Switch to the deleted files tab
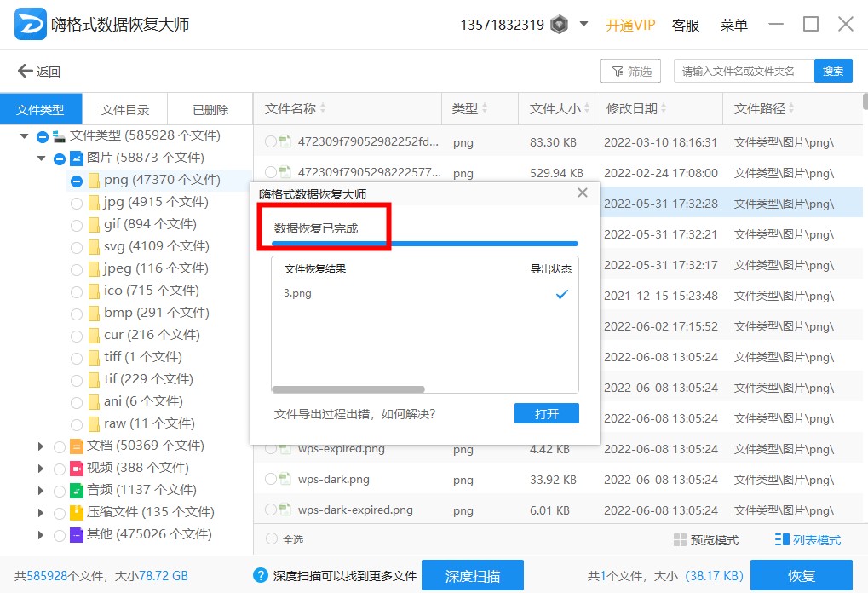The image size is (868, 593). pos(210,109)
